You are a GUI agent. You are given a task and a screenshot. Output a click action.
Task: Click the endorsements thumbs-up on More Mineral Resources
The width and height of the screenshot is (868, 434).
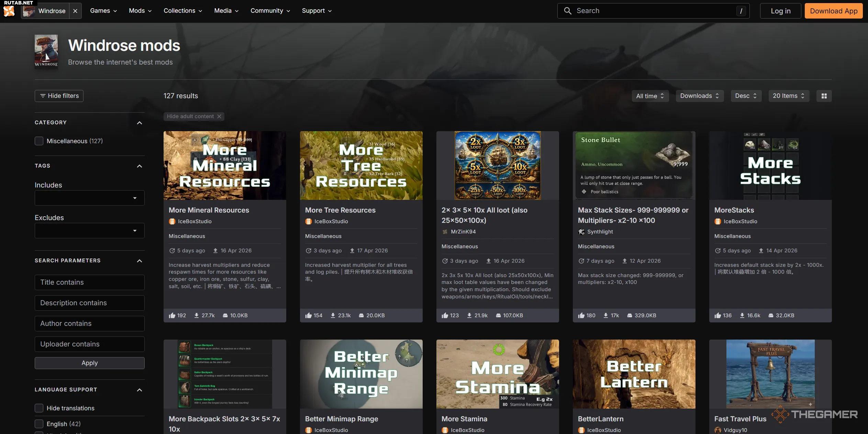172,315
